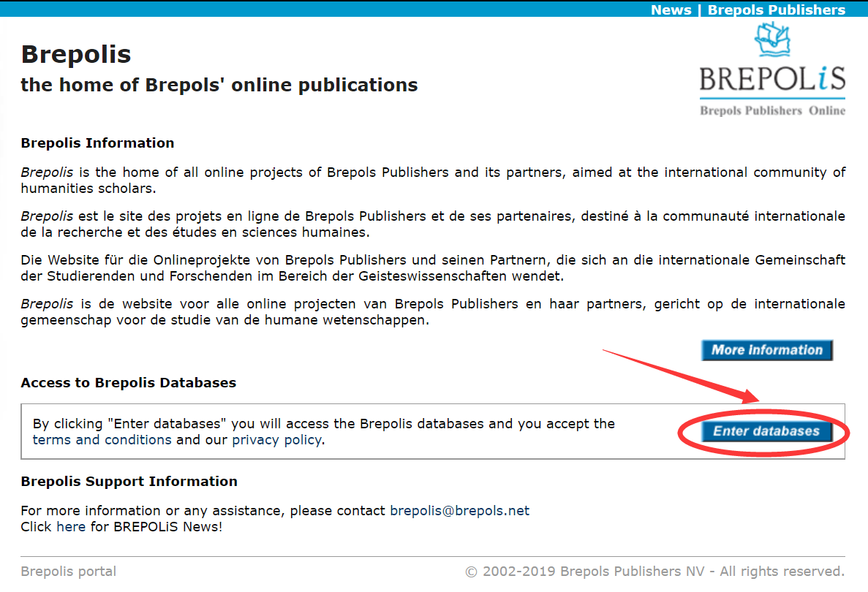Click 'the home of Brepols' online publications' subtitle
This screenshot has width=868, height=592.
[219, 85]
